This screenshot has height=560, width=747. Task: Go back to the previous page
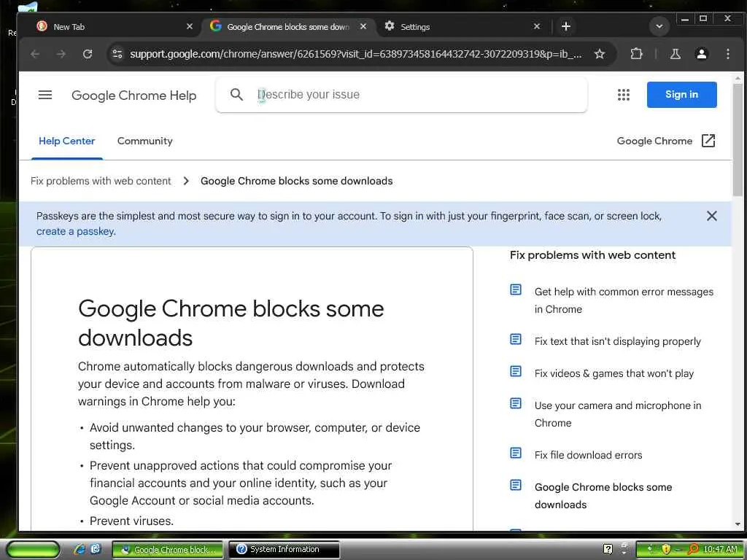[x=35, y=54]
